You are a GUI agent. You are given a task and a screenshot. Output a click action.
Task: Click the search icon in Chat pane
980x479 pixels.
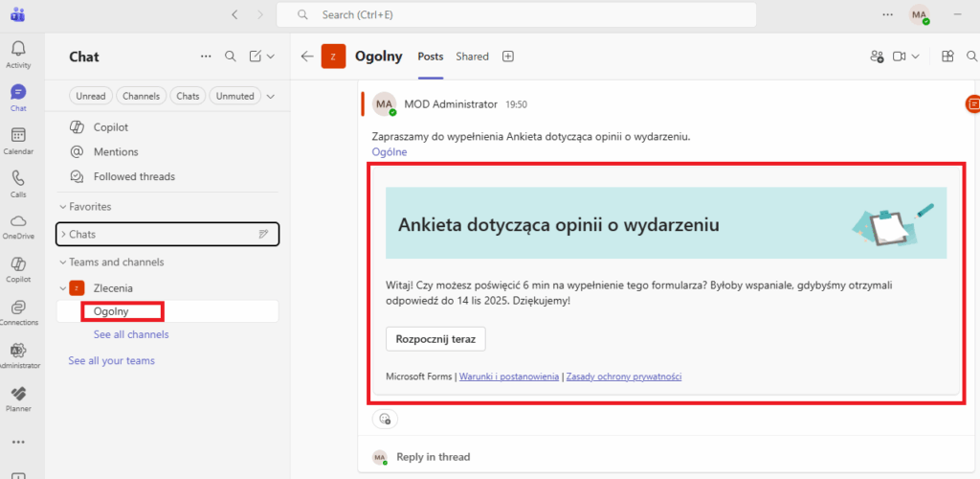230,57
